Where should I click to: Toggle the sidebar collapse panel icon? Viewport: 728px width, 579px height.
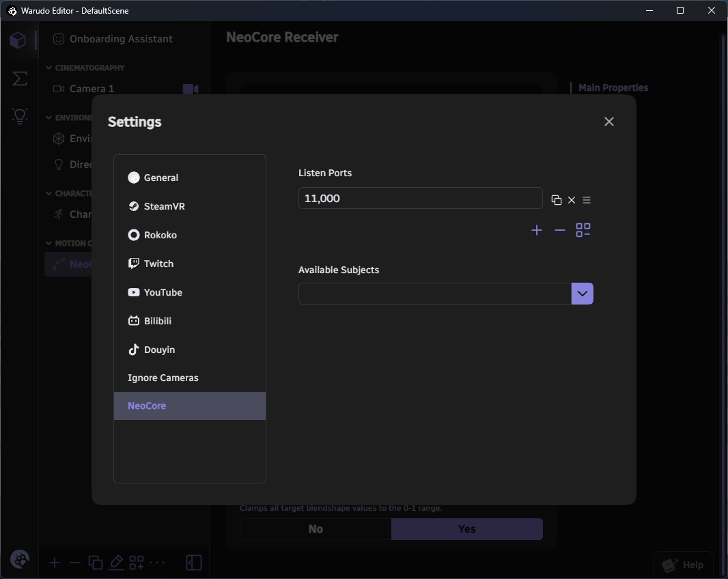(193, 563)
